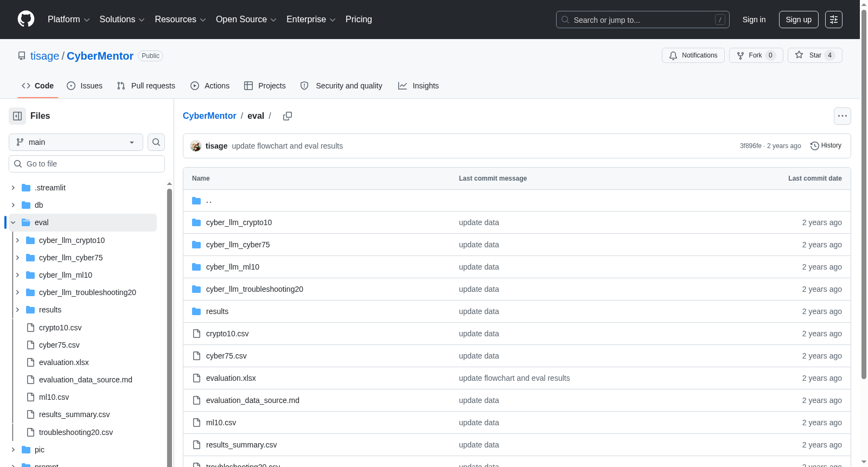Image resolution: width=868 pixels, height=467 pixels.
Task: Focus the Go to file field
Action: [87, 164]
